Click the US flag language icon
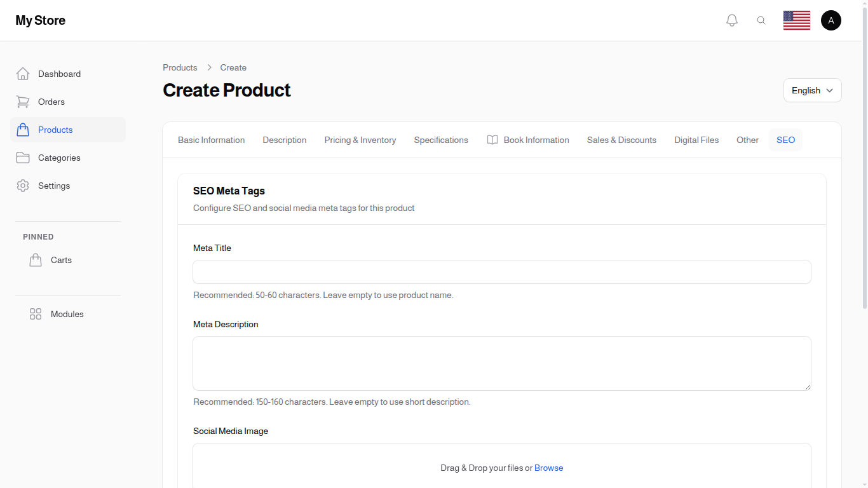868x488 pixels. (x=796, y=20)
